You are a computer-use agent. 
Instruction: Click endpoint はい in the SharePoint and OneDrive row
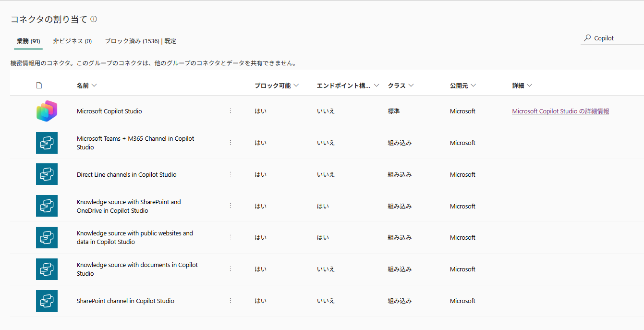(x=323, y=206)
